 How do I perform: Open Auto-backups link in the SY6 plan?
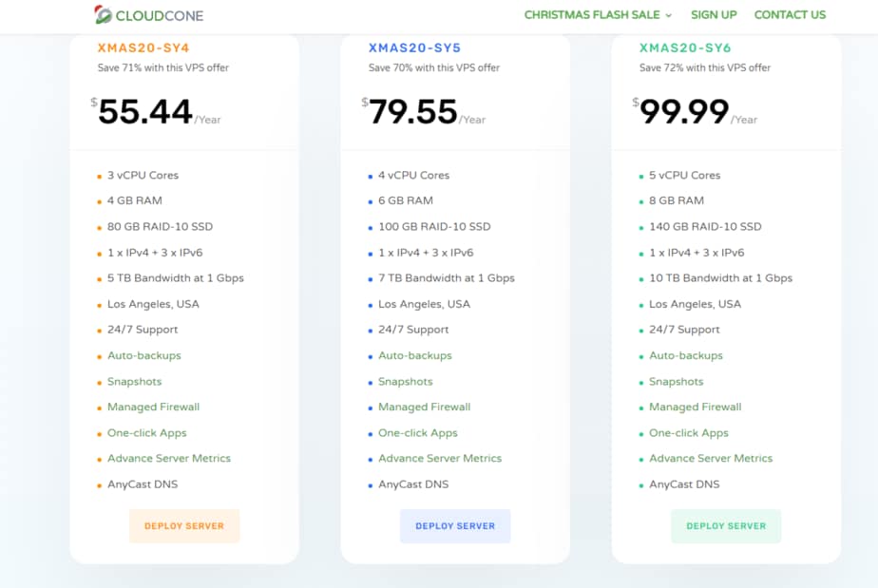pyautogui.click(x=685, y=355)
